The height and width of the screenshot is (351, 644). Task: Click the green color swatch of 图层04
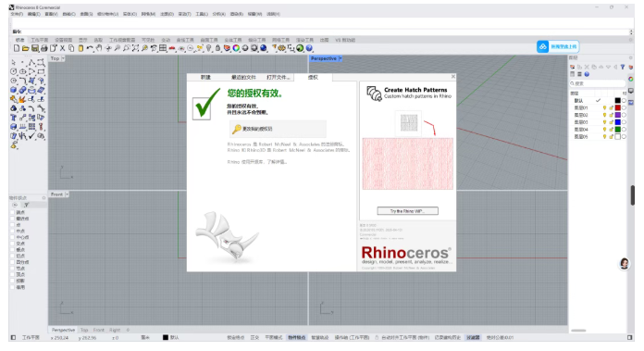pyautogui.click(x=618, y=130)
